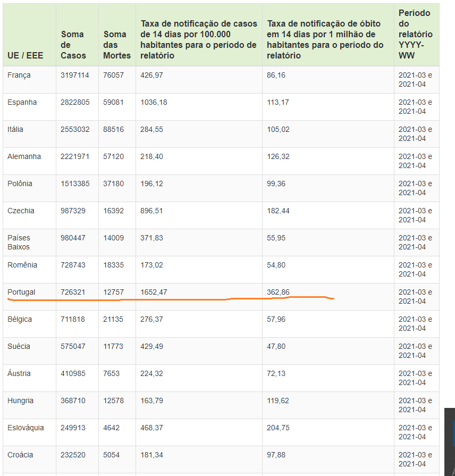Click the 'Bélgica' row label

[x=20, y=320]
